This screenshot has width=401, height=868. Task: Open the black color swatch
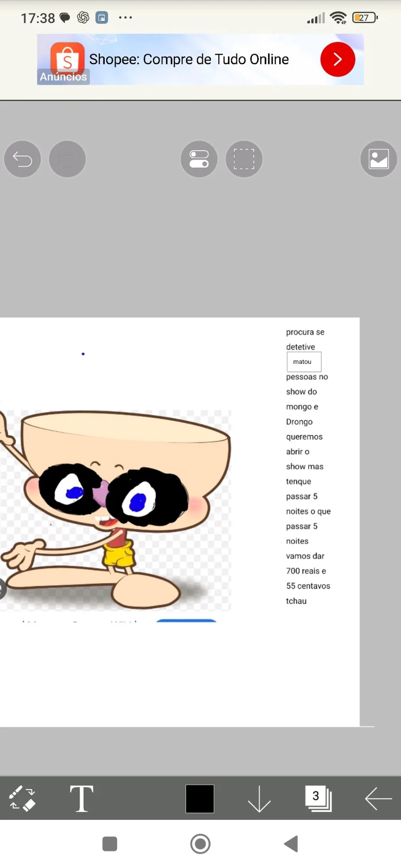200,799
